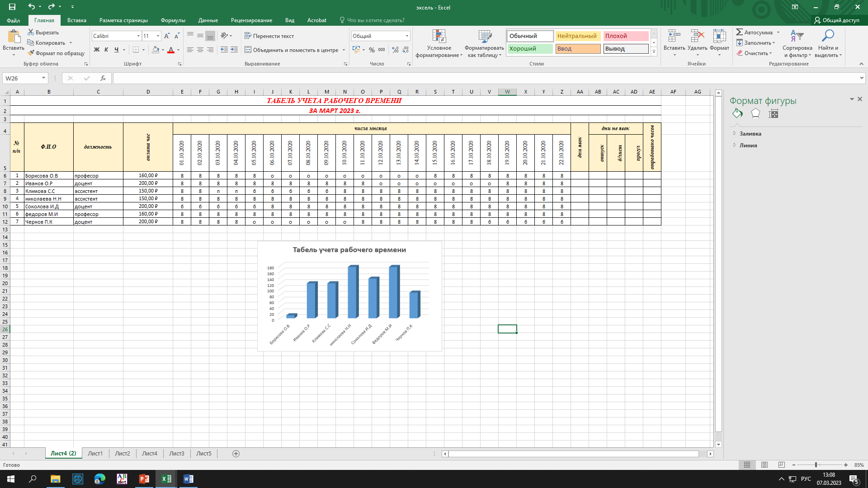Apply fill color with bucket icon
The height and width of the screenshot is (488, 868).
pos(156,50)
